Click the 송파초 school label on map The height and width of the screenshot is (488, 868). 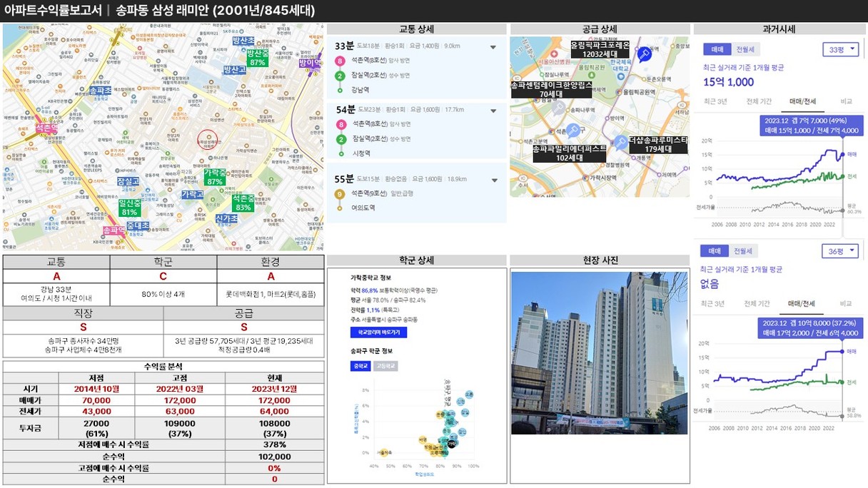pos(101,91)
